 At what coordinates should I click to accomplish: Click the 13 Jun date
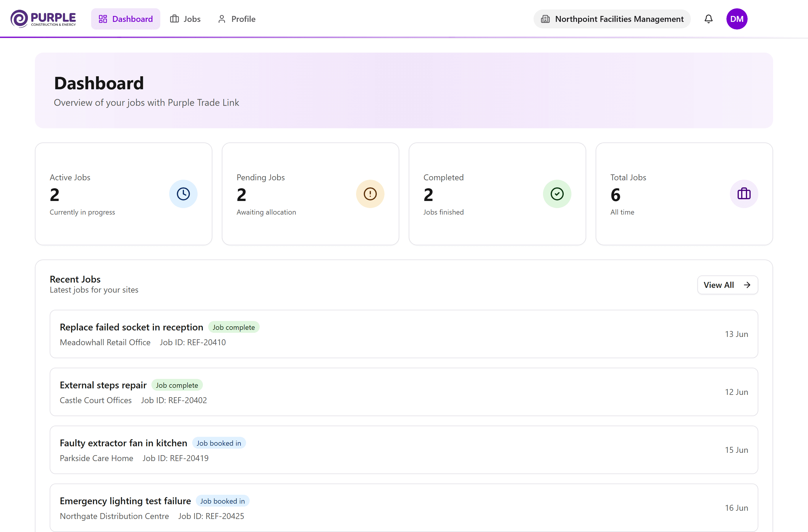click(737, 334)
